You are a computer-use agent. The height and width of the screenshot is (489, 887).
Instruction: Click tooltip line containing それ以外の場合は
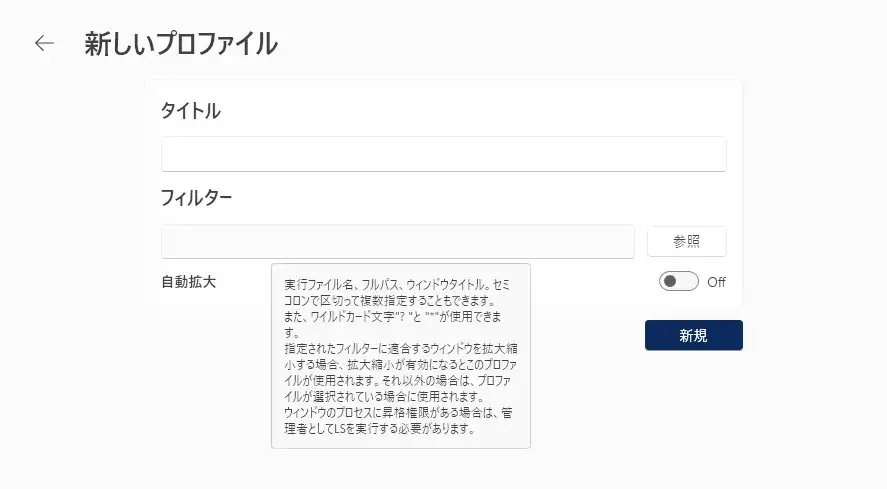400,381
